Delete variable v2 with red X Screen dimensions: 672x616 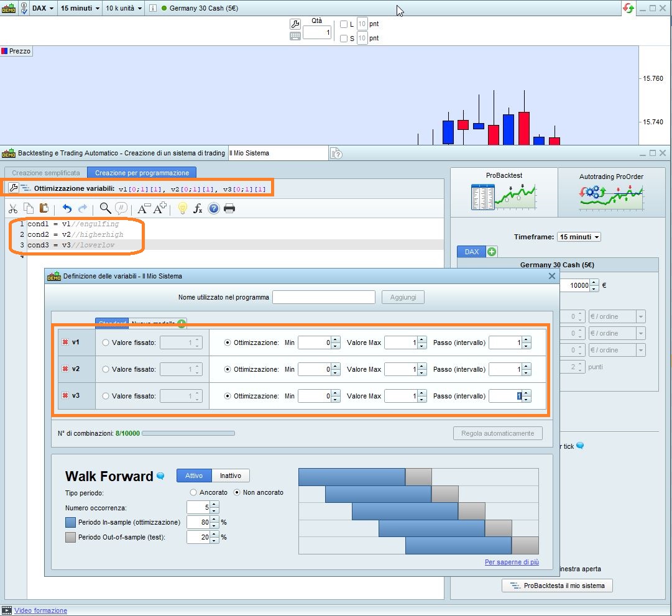[x=65, y=369]
